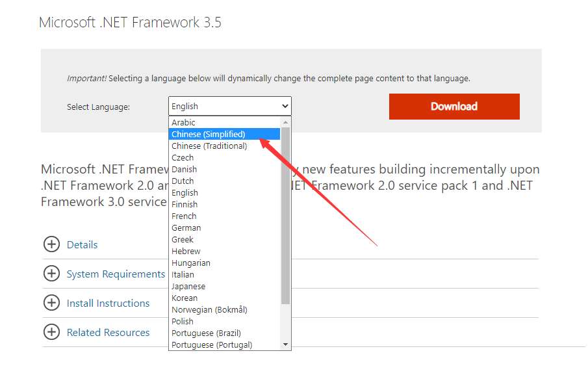Select Japanese in the language list
This screenshot has width=588, height=388.
click(224, 287)
